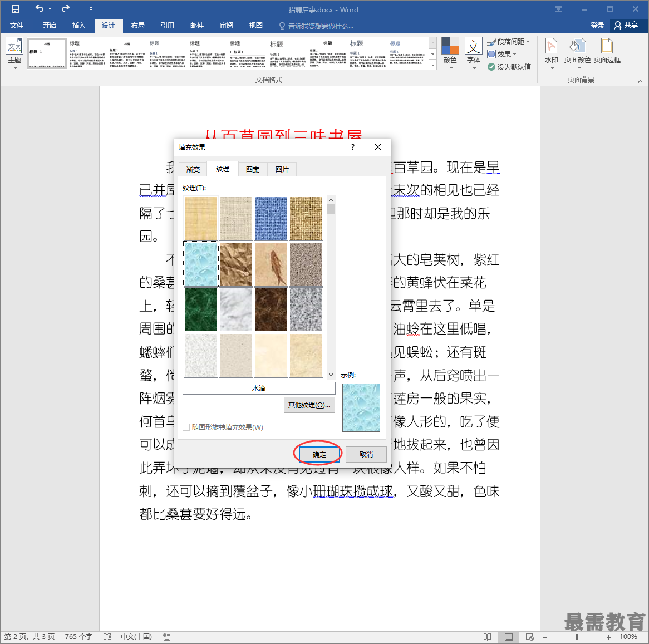Open the 水印 watermark menu
This screenshot has width=649, height=644.
(552, 53)
